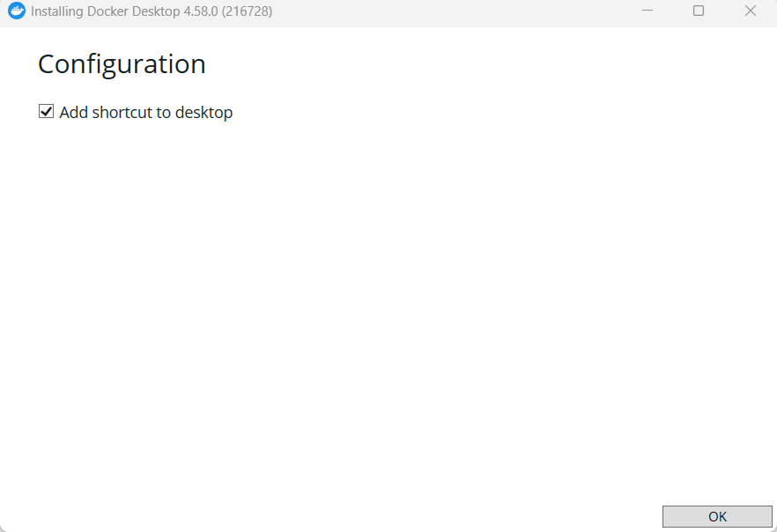Click the Configuration heading text
This screenshot has width=777, height=532.
click(x=122, y=64)
